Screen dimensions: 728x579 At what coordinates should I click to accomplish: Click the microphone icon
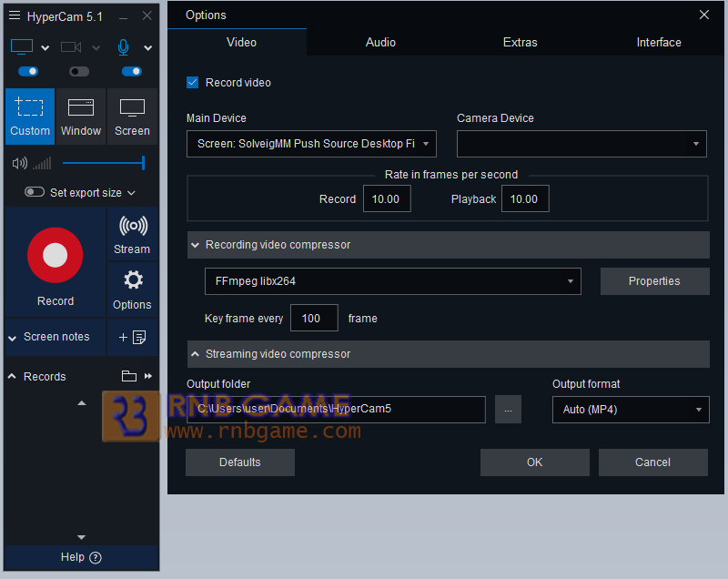[x=123, y=47]
